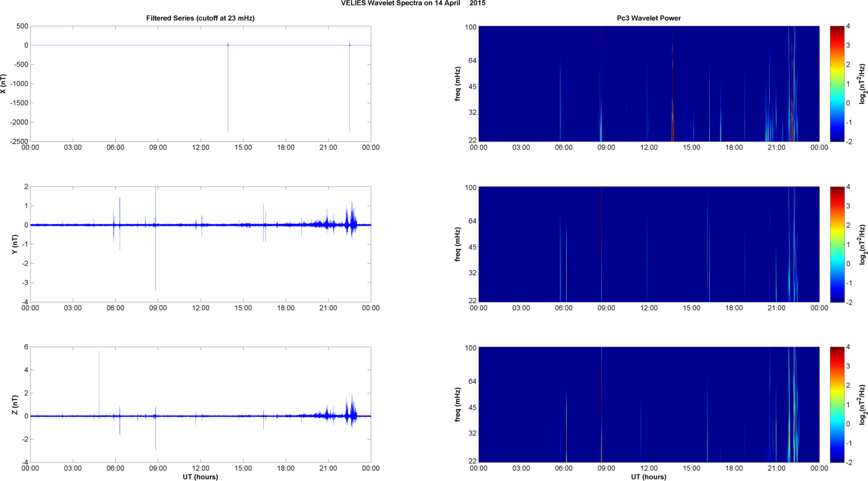Click the "100" frequency tick of middle spectrogram
The height and width of the screenshot is (481, 868).
click(x=471, y=187)
